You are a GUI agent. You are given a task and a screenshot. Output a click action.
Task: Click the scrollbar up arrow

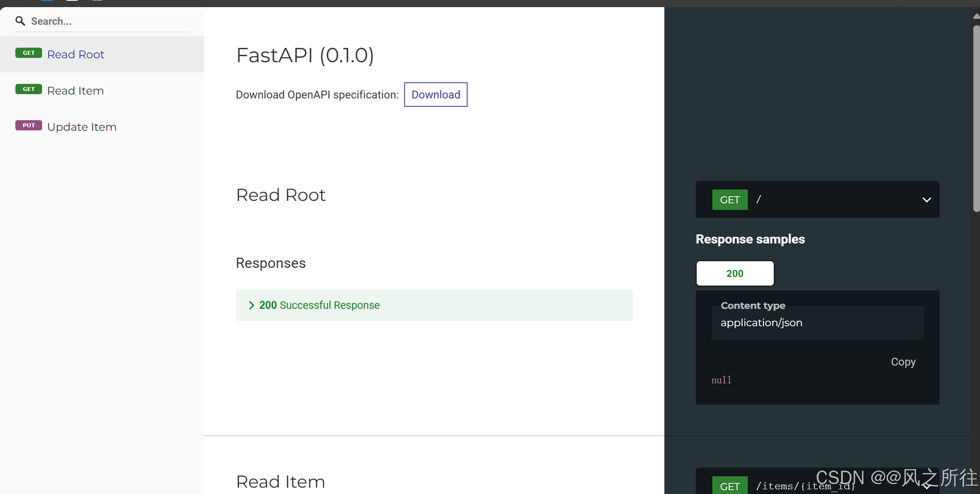click(976, 16)
